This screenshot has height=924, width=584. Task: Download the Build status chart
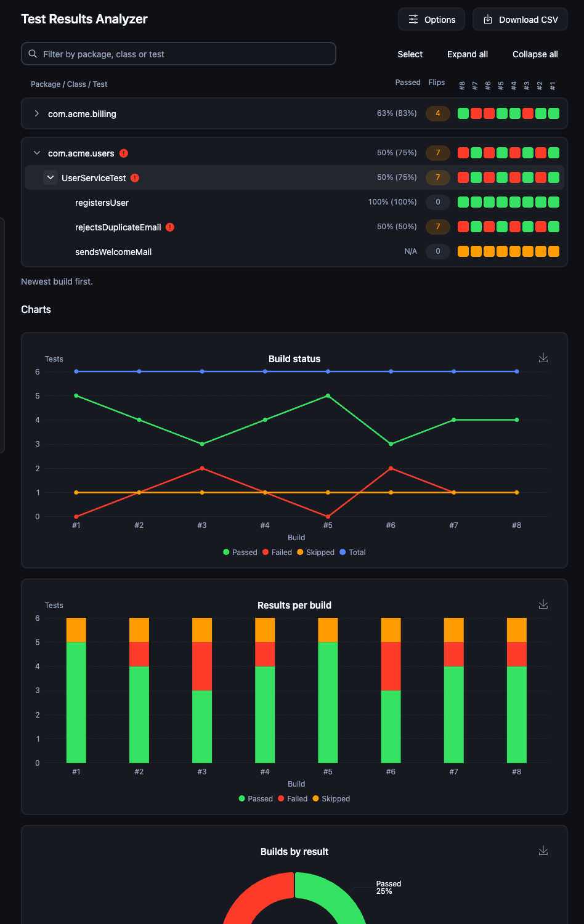pos(543,358)
